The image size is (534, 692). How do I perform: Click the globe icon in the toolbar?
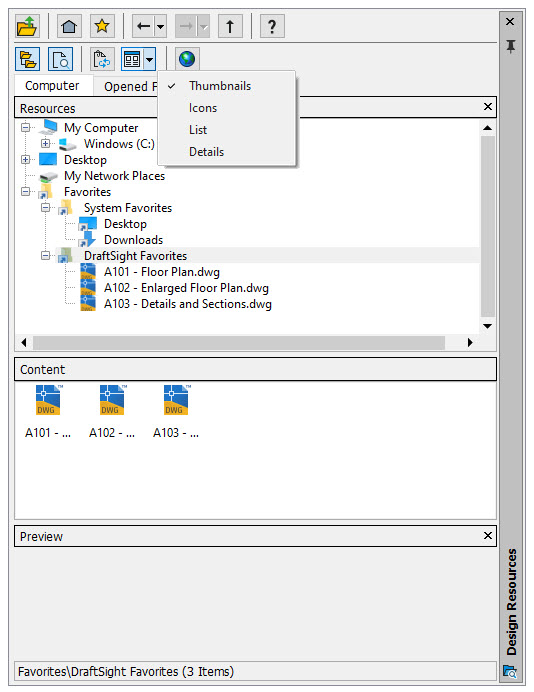click(x=187, y=59)
